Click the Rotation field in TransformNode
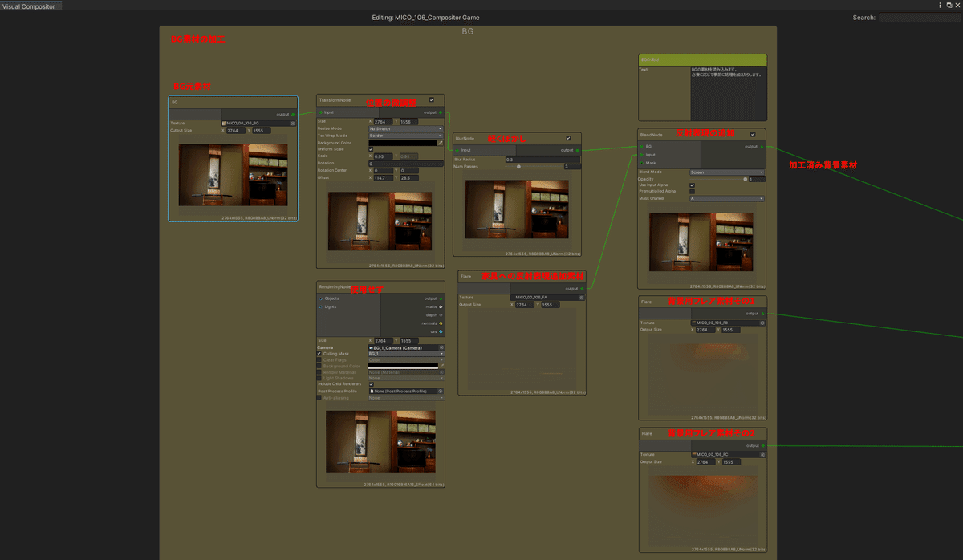 (405, 164)
